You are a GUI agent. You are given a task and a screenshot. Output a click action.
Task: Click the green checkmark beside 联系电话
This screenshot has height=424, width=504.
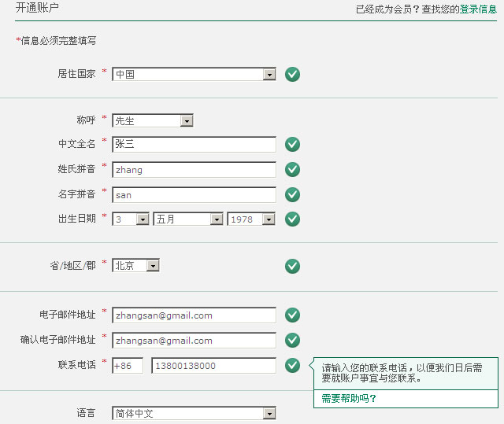[292, 365]
